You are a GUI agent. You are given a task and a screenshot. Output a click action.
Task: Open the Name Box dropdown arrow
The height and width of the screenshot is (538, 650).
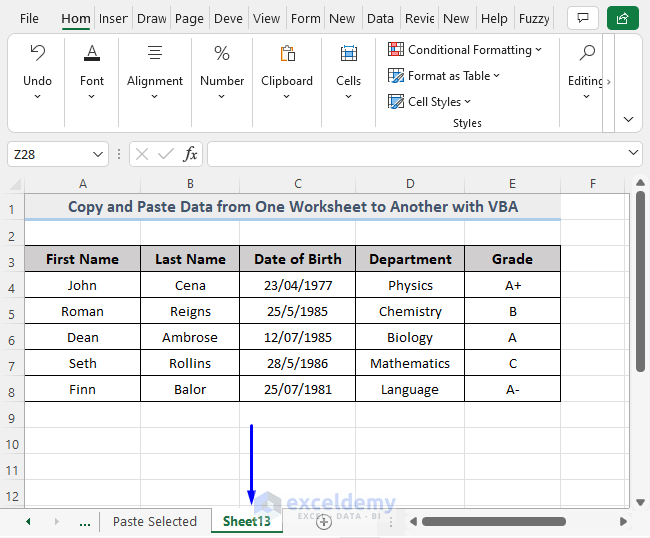coord(98,154)
